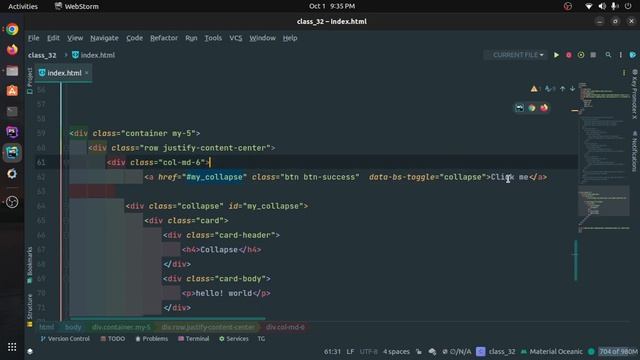
Task: Show Applications grid in dock
Action: coord(12,347)
